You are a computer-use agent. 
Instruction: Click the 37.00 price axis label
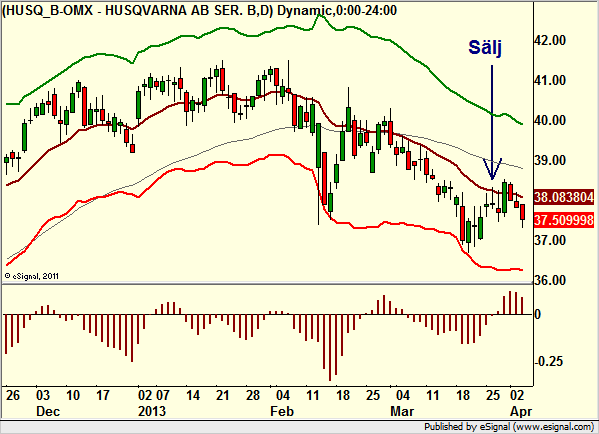pos(550,240)
